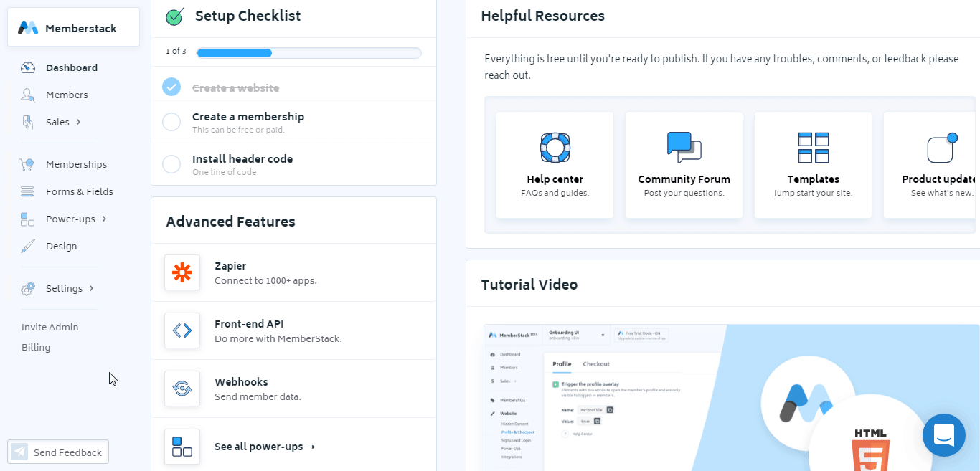Image resolution: width=980 pixels, height=471 pixels.
Task: Click 'FAQs and guides.' text
Action: (x=555, y=193)
